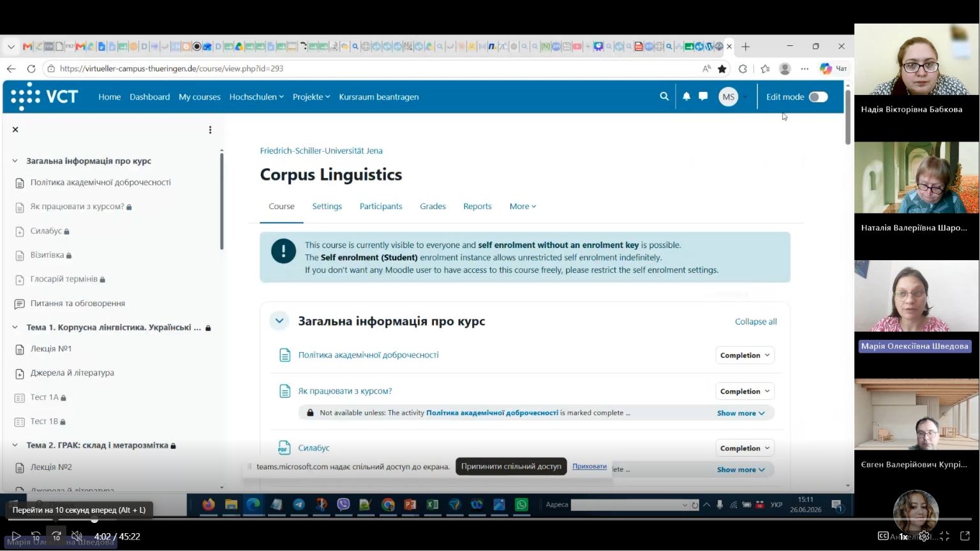This screenshot has height=551, width=980.
Task: Open the Grades tab
Action: (433, 206)
